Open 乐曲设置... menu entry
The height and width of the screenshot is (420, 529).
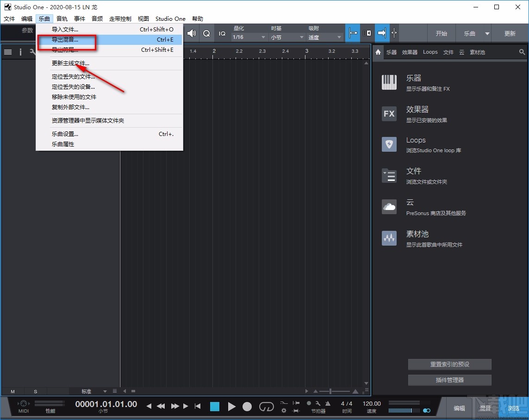click(110, 134)
